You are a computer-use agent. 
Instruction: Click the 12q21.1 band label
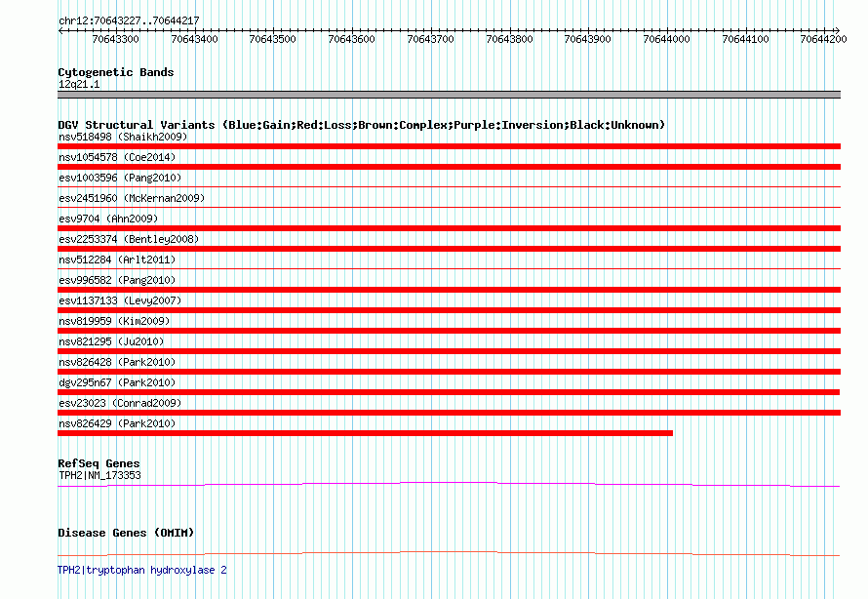[x=79, y=85]
